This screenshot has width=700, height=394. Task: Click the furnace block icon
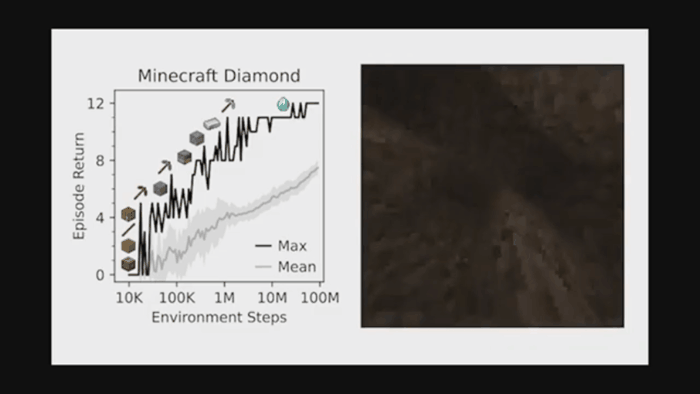coord(184,157)
